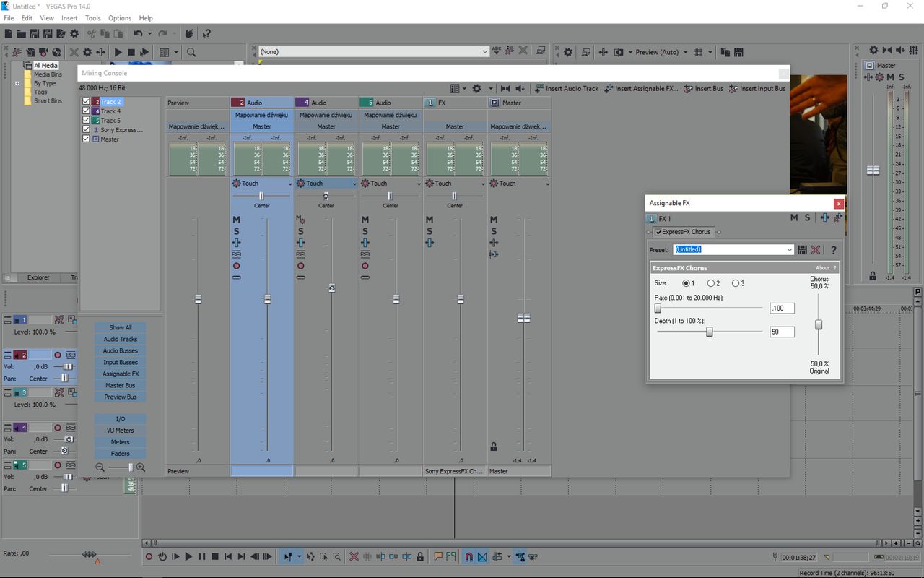The width and height of the screenshot is (924, 578).
Task: Open plugin help question mark icon
Action: click(833, 250)
